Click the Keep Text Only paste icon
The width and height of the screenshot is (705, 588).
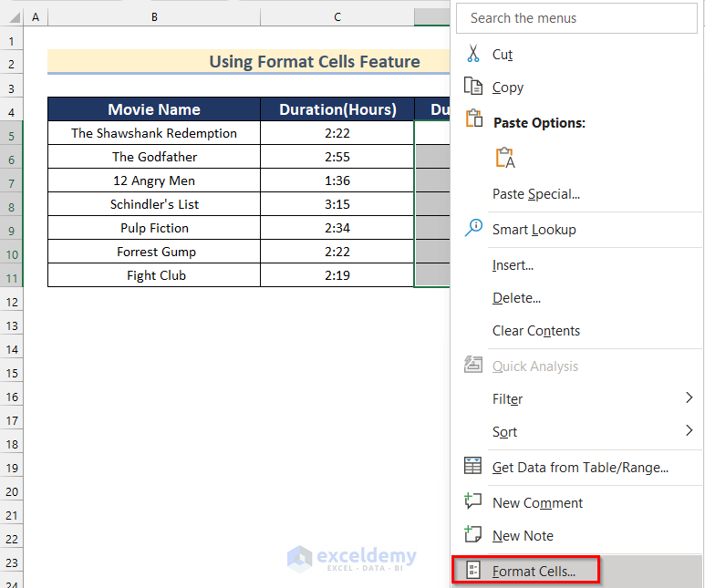click(504, 158)
